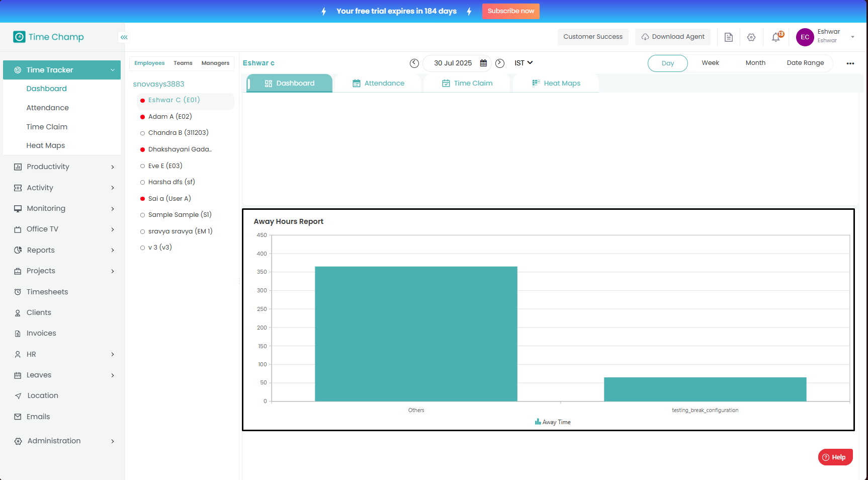
Task: Click the Download Agent button
Action: [672, 37]
